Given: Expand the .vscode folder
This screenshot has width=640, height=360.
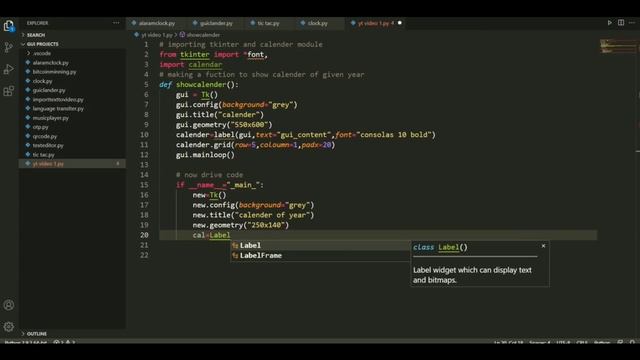Looking at the screenshot, I should tap(42, 53).
